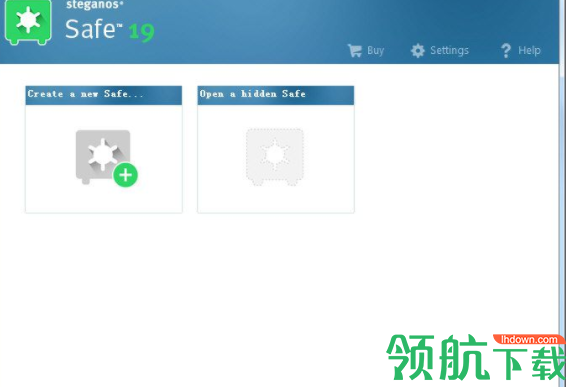Click the 'Open a hidden Safe' header
The width and height of the screenshot is (566, 387).
[276, 95]
